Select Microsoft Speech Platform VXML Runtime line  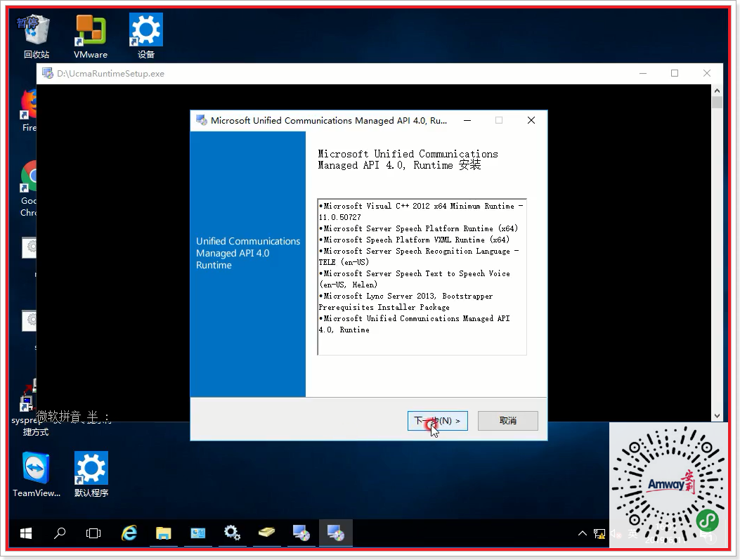click(415, 240)
